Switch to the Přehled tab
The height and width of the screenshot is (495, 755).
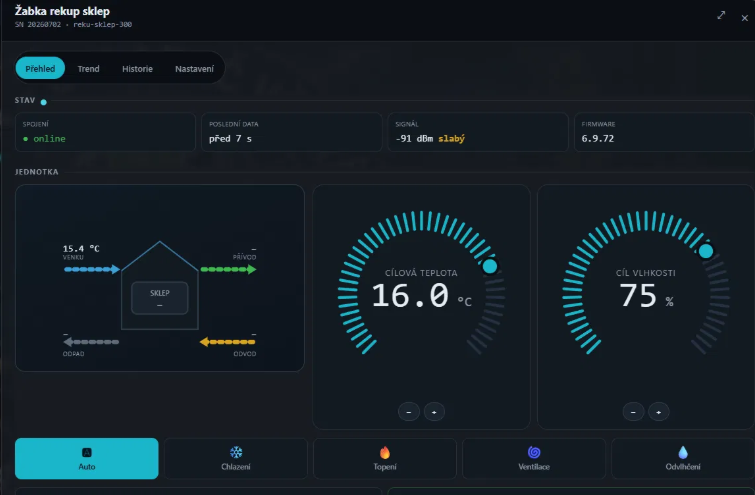point(40,68)
